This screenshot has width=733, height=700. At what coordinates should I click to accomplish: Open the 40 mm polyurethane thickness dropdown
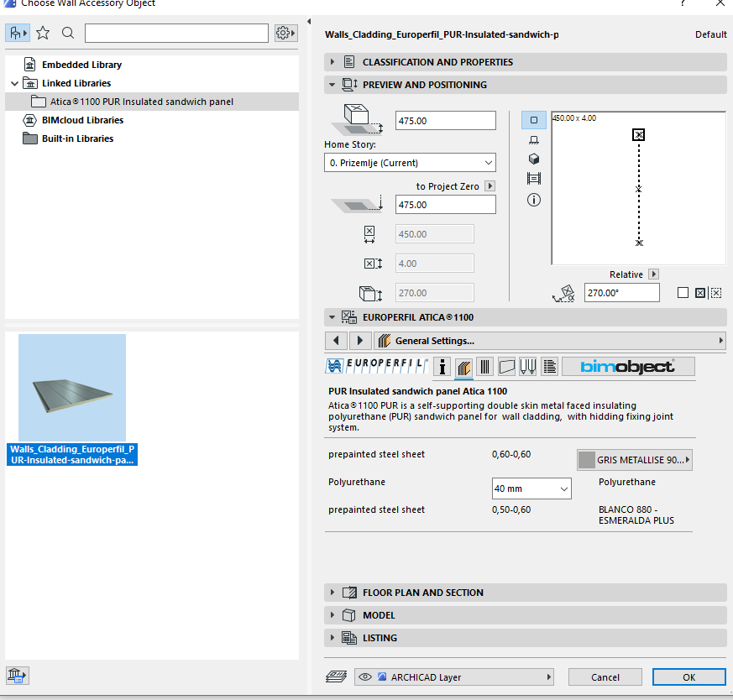531,488
